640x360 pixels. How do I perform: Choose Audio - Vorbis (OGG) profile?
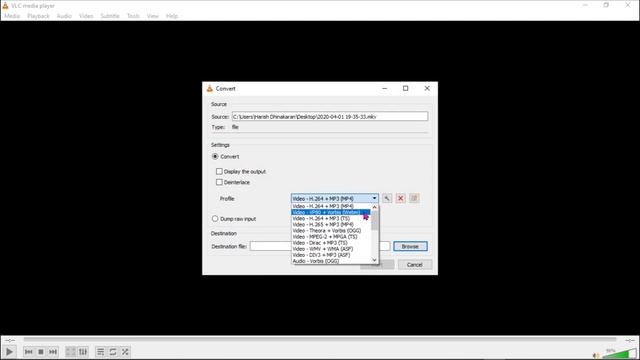[331, 261]
